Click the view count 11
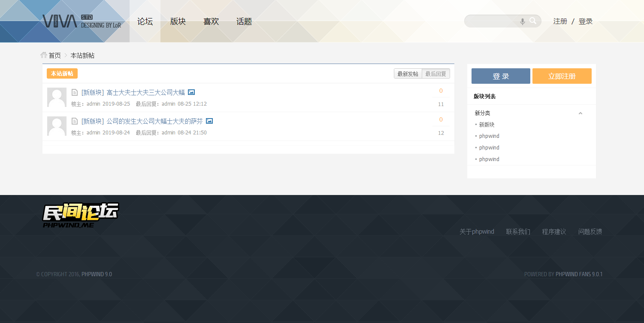644x323 pixels. pos(441,104)
